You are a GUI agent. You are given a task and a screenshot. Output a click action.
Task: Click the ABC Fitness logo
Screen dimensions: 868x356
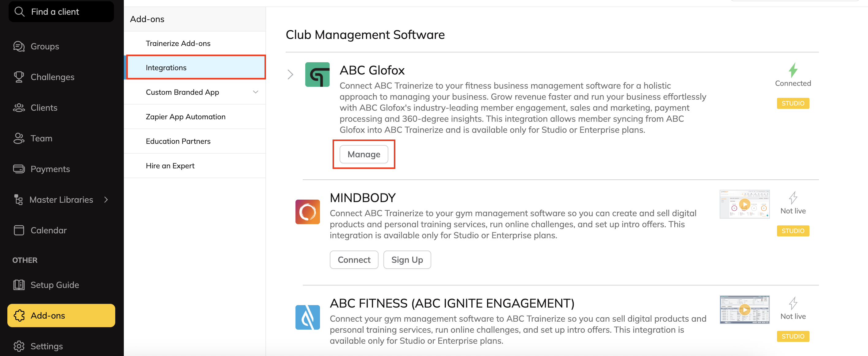307,318
